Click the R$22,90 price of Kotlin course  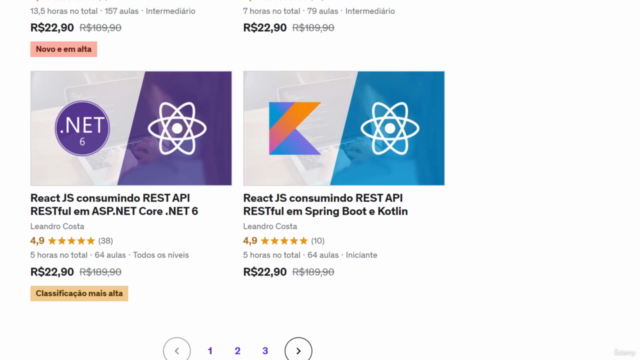[265, 272]
